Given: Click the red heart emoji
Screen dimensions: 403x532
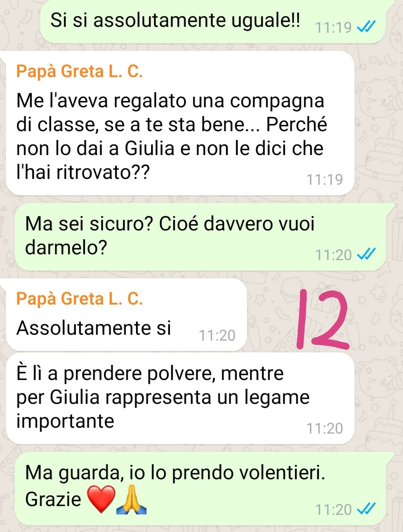Looking at the screenshot, I should 100,499.
